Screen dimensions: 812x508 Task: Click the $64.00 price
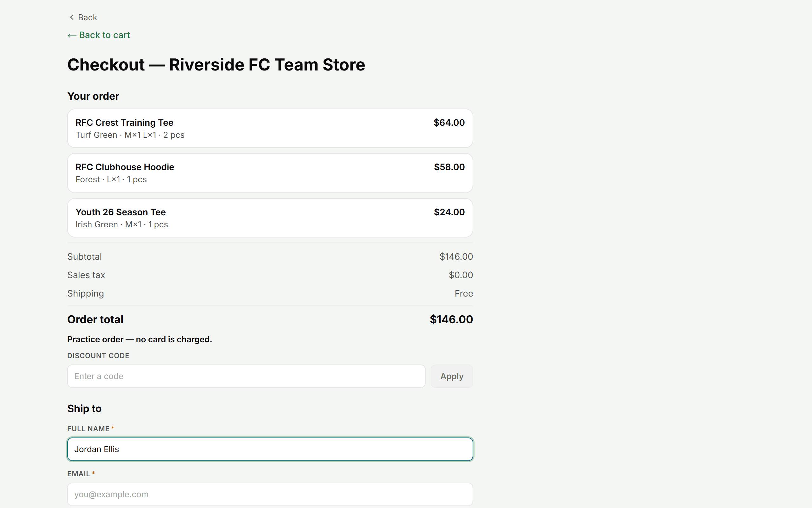tap(449, 122)
